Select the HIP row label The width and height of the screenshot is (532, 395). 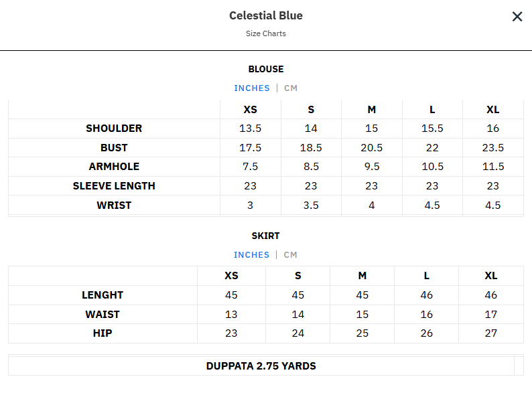tap(103, 333)
